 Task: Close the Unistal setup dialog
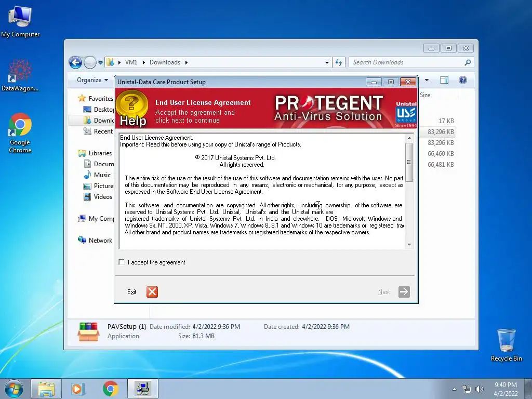coord(408,82)
